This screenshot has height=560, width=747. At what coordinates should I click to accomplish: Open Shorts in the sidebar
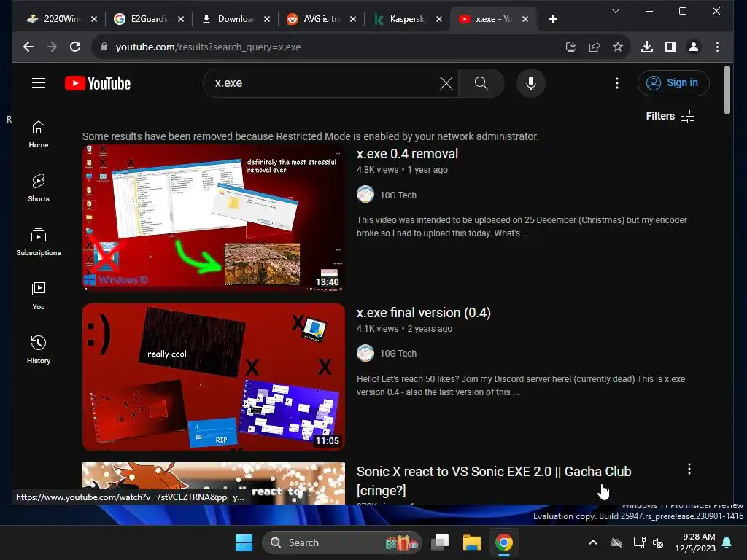click(x=39, y=188)
